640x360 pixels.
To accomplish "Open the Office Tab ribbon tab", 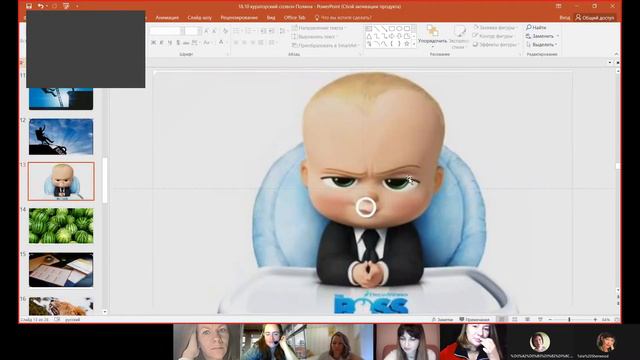I will click(x=294, y=18).
